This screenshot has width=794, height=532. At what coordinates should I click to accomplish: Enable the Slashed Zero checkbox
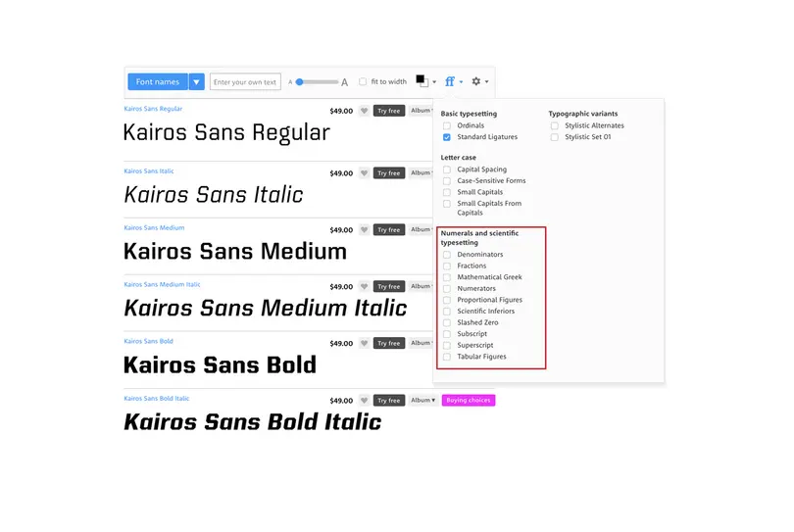click(447, 322)
